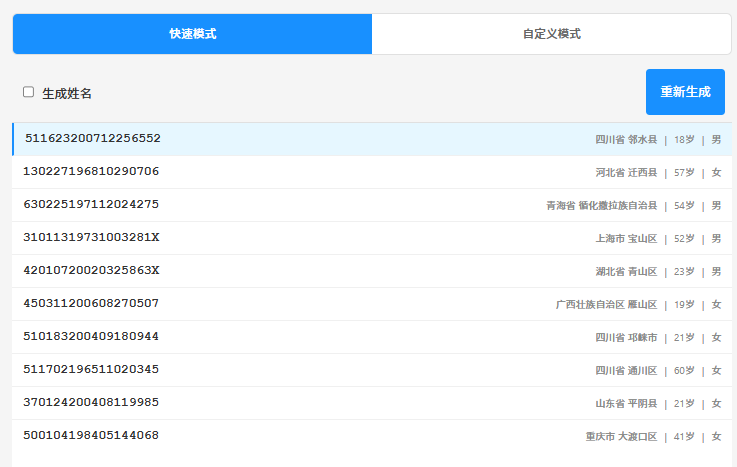This screenshot has height=467, width=737.
Task: Click the 河北省 迁西县 region info
Action: click(626, 173)
